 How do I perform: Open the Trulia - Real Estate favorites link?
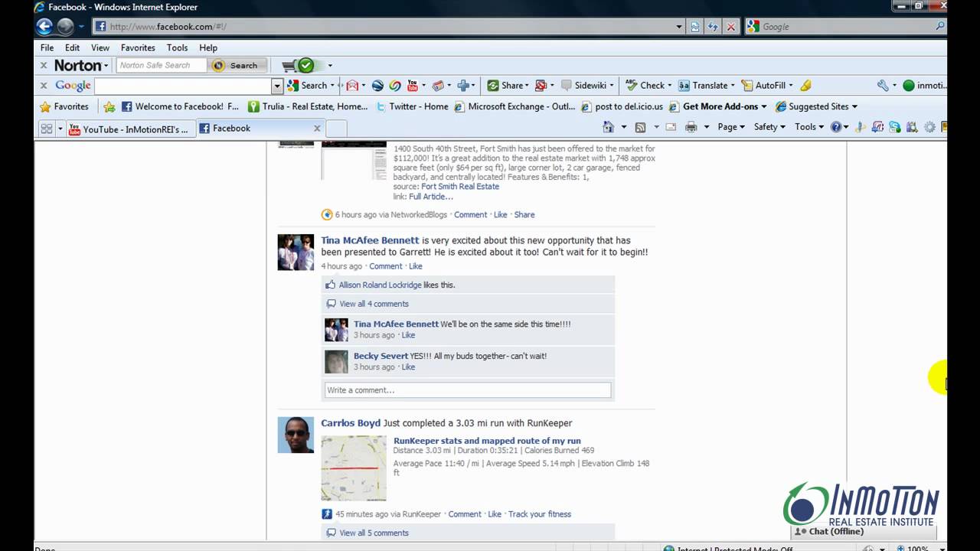pos(308,106)
